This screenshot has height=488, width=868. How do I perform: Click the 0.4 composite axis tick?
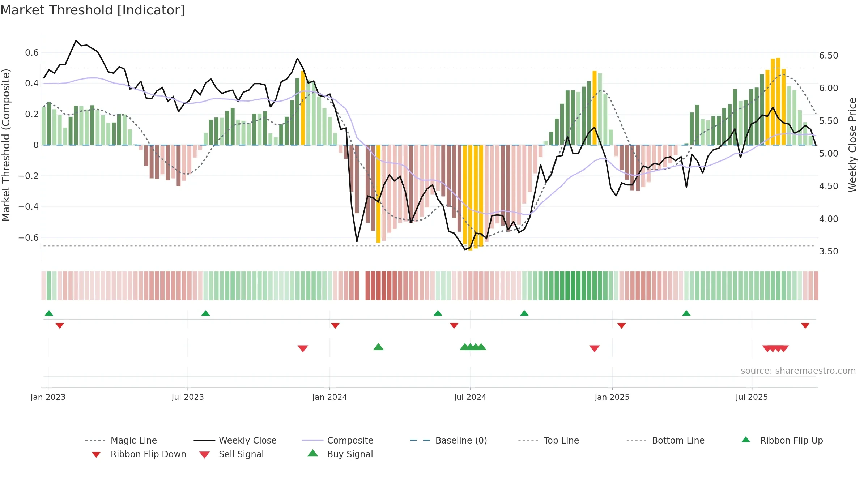click(x=32, y=84)
